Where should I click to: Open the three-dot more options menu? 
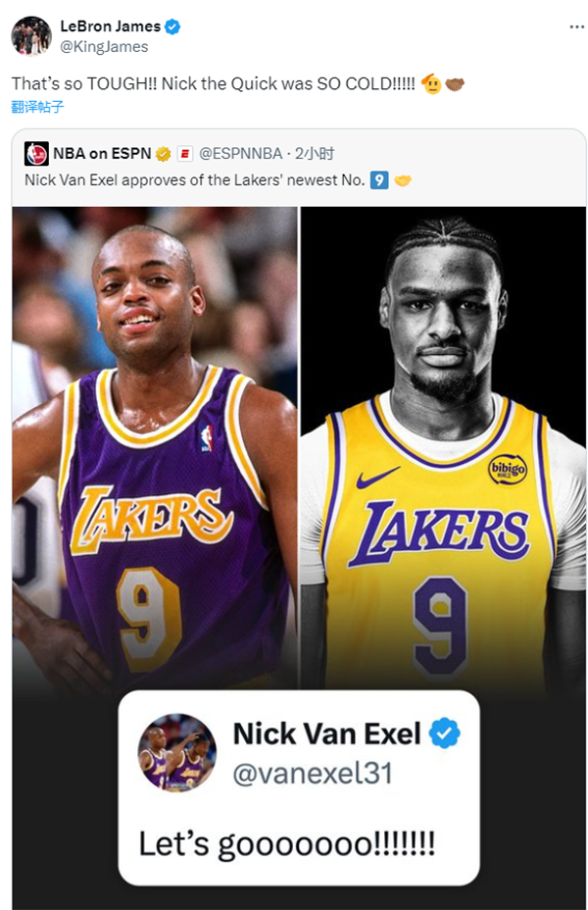tap(576, 26)
